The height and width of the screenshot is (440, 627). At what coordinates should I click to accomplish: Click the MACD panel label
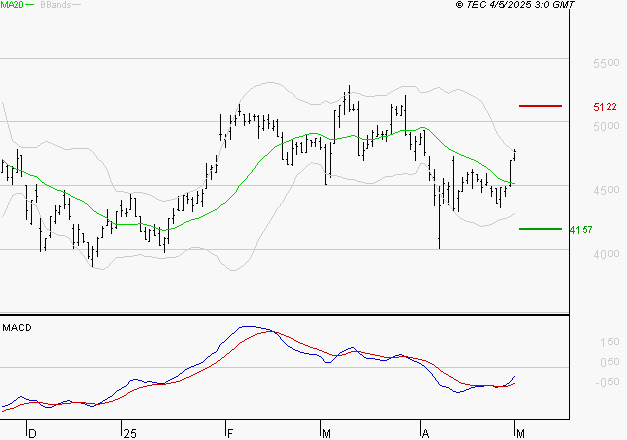17,328
